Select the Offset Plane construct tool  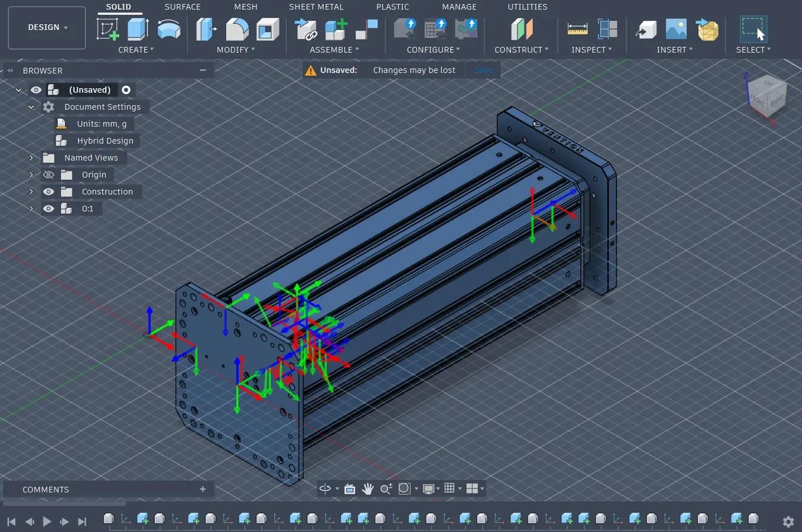pyautogui.click(x=522, y=29)
